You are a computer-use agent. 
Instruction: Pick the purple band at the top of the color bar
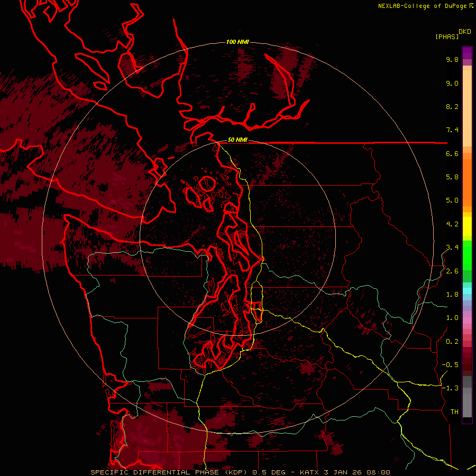(467, 53)
